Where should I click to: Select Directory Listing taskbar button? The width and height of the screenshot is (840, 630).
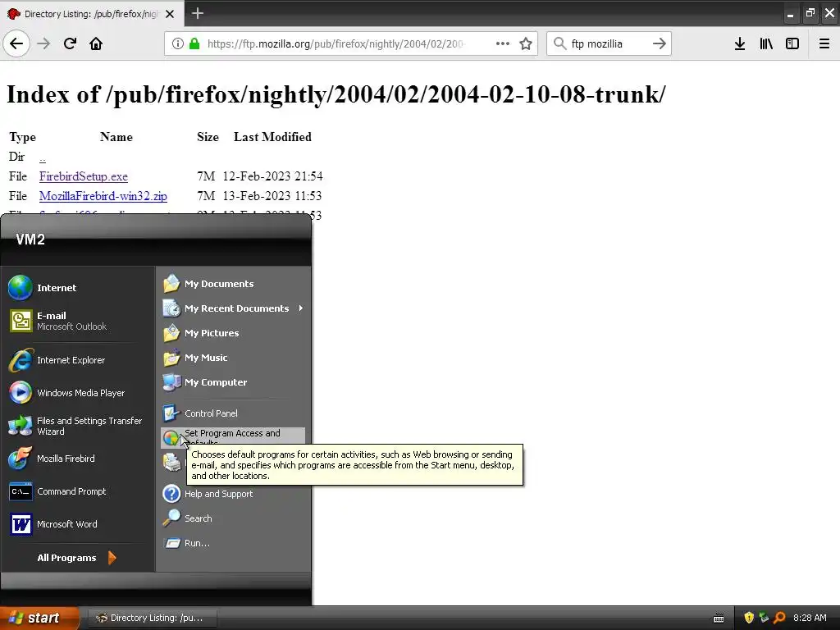tap(152, 618)
